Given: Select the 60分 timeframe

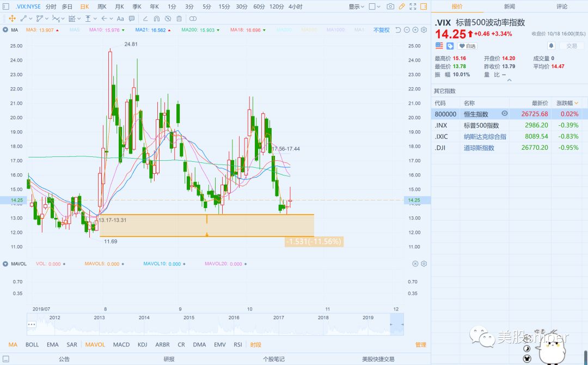Looking at the screenshot, I should tap(259, 7).
